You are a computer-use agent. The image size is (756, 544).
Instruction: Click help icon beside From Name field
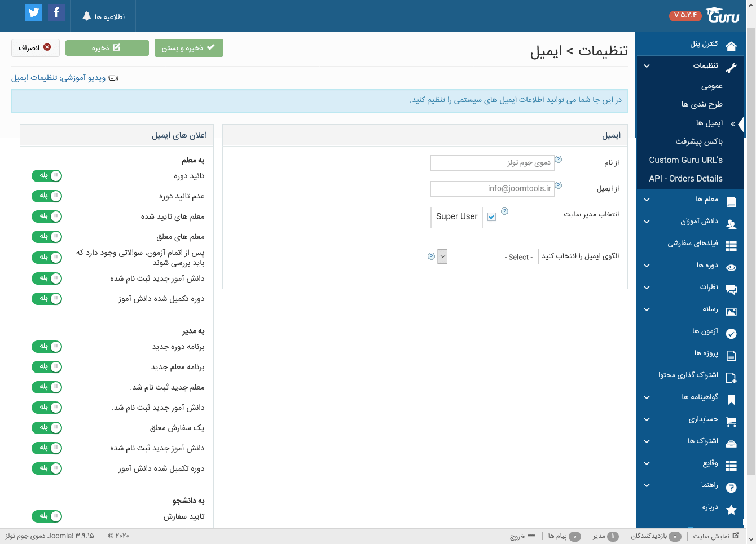[x=558, y=160]
